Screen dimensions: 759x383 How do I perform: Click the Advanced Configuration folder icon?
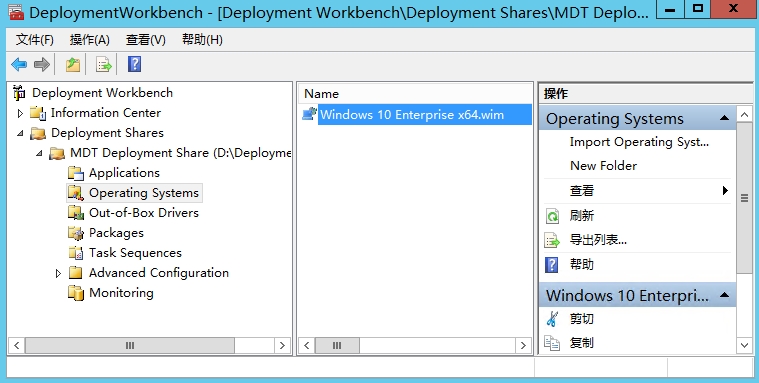76,273
